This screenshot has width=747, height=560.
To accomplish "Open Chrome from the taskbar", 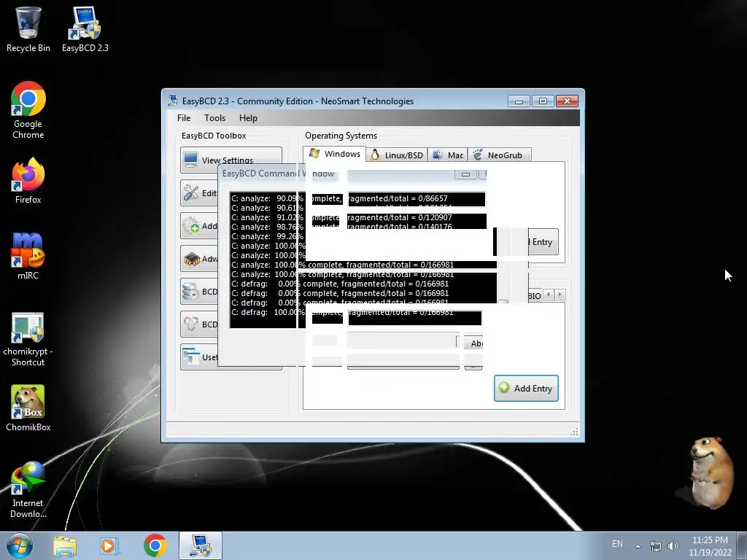I will click(x=155, y=545).
